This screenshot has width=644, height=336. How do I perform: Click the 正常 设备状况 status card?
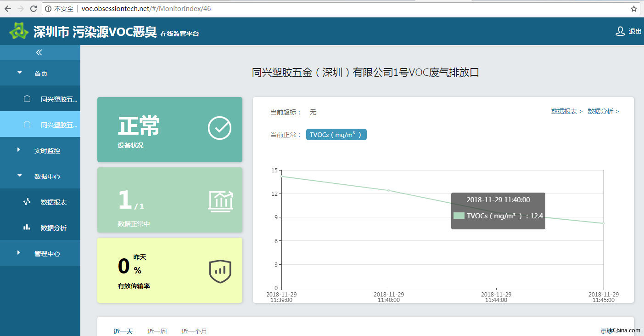point(170,130)
